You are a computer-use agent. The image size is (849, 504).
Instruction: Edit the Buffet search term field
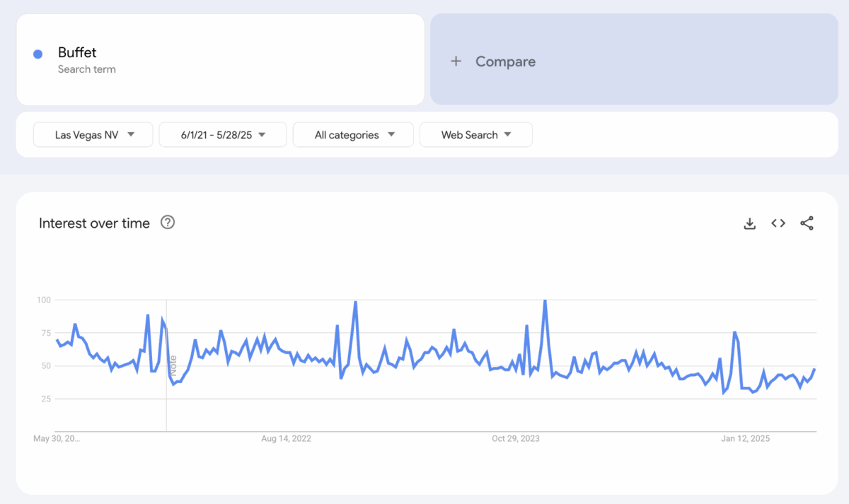click(x=221, y=59)
